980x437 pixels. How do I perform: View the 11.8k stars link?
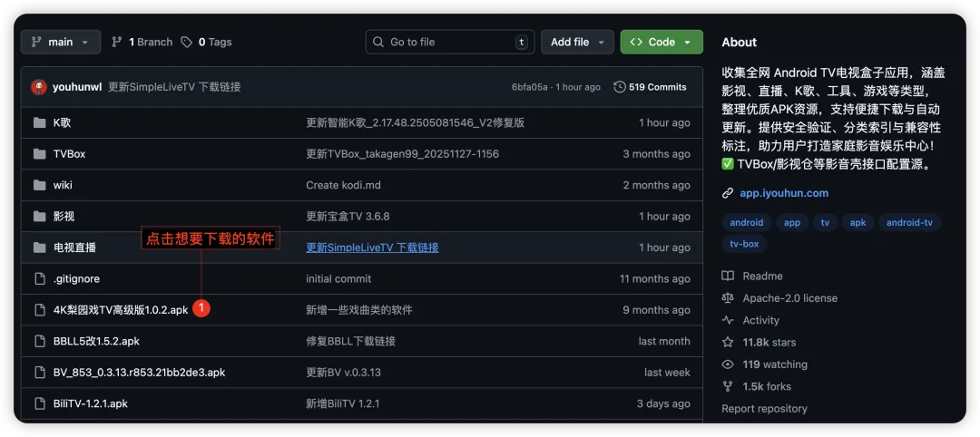click(x=769, y=343)
